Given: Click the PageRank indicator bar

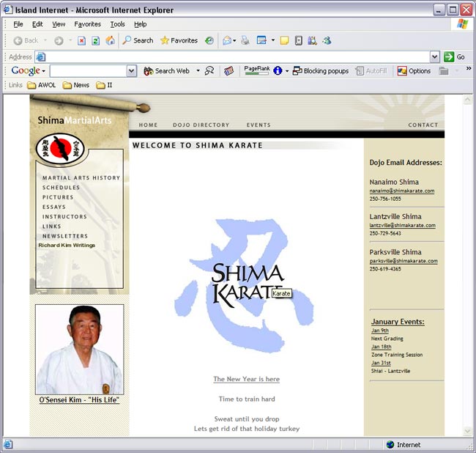Looking at the screenshot, I should click(x=256, y=73).
